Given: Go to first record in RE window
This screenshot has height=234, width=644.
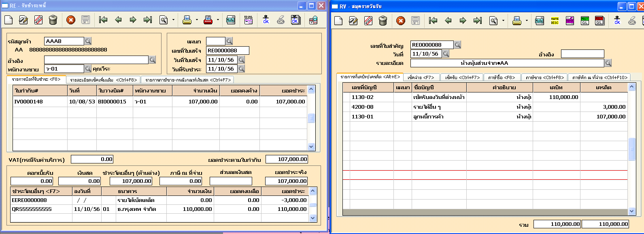Looking at the screenshot, I should pos(103,20).
